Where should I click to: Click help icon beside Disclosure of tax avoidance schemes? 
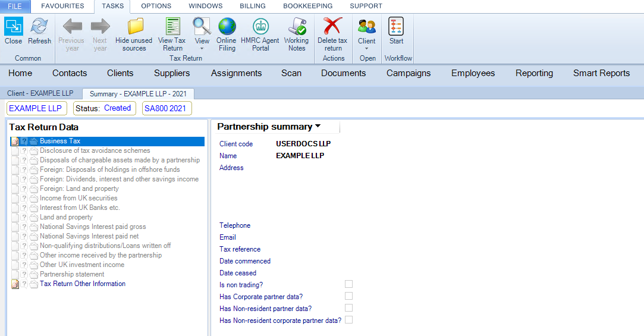pyautogui.click(x=24, y=150)
